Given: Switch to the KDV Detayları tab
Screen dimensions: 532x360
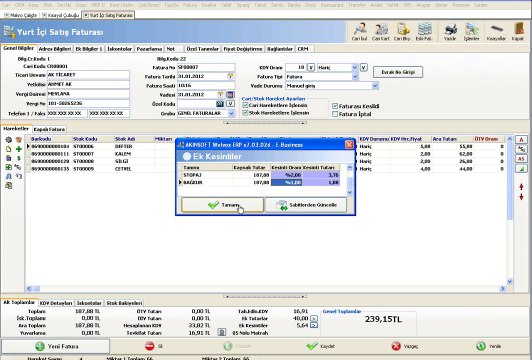Looking at the screenshot, I should click(56, 303).
